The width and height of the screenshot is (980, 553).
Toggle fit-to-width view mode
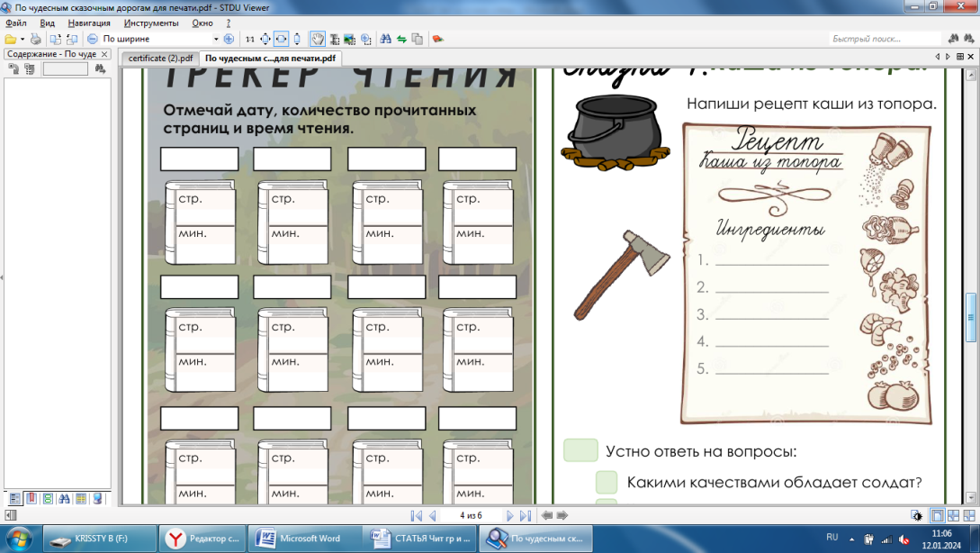281,39
